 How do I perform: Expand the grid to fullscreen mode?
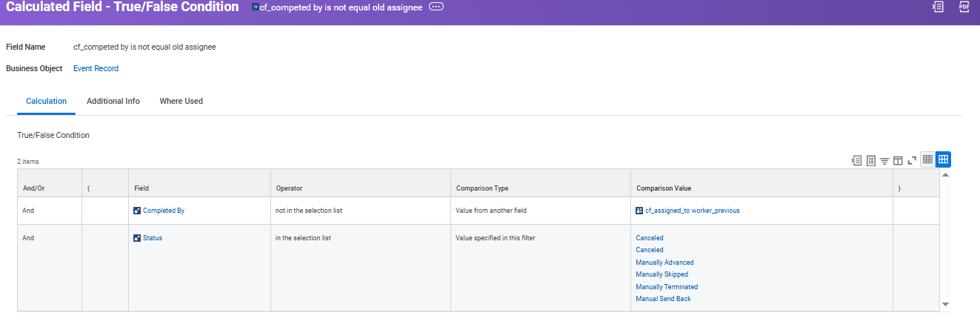[912, 160]
